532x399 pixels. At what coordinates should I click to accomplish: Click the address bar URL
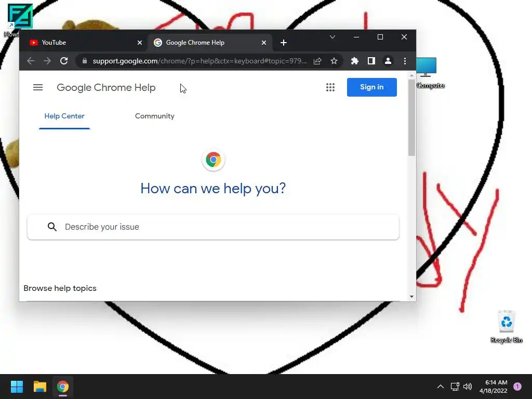tap(199, 61)
